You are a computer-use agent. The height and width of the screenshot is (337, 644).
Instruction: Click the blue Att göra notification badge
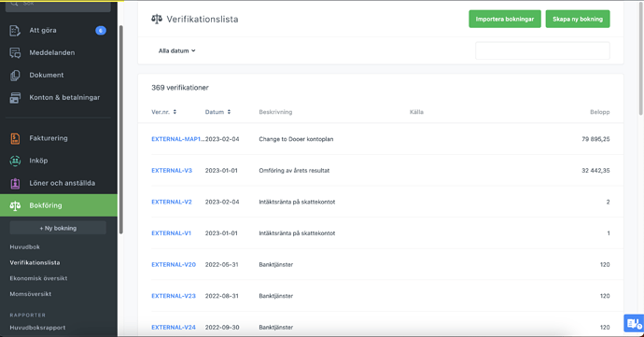point(101,31)
